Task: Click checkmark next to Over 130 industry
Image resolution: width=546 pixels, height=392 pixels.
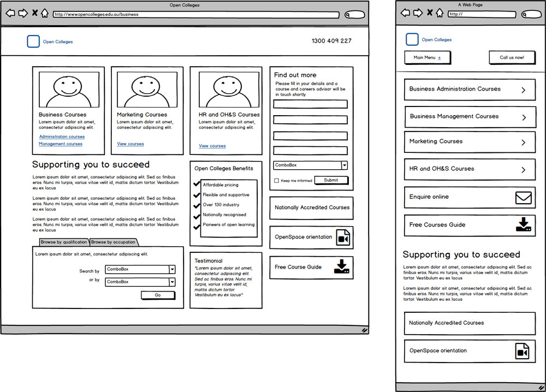Action: tap(197, 206)
